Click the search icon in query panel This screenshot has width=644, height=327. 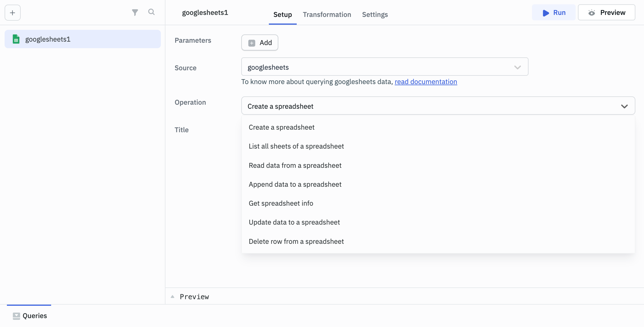pos(152,12)
